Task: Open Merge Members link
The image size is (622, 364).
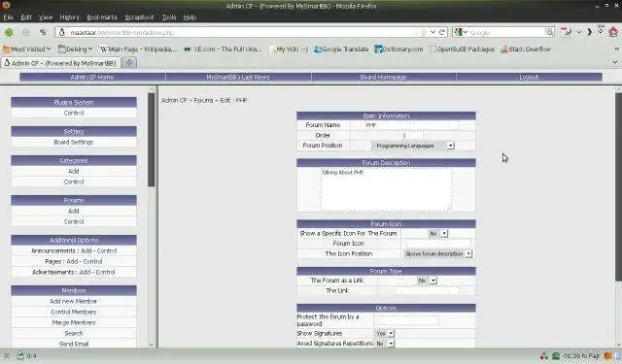Action: coord(74,322)
